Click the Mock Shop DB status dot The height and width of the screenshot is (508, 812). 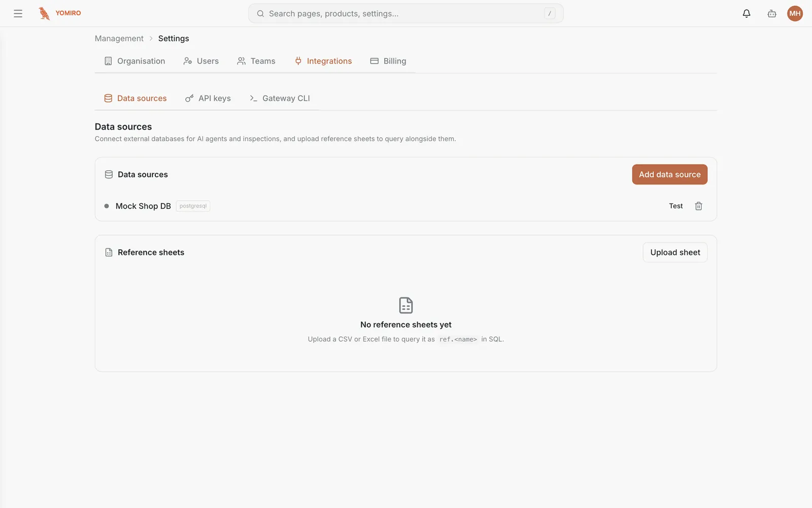pos(107,206)
